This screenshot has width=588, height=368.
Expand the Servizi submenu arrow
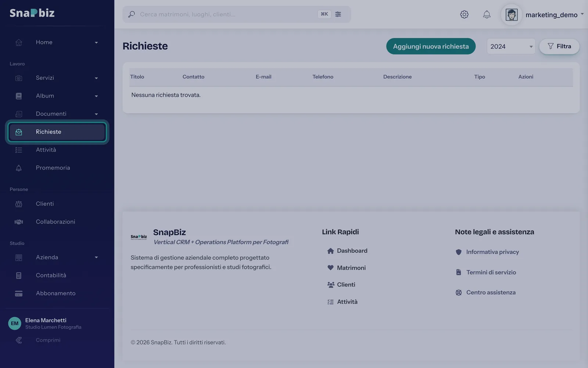96,78
